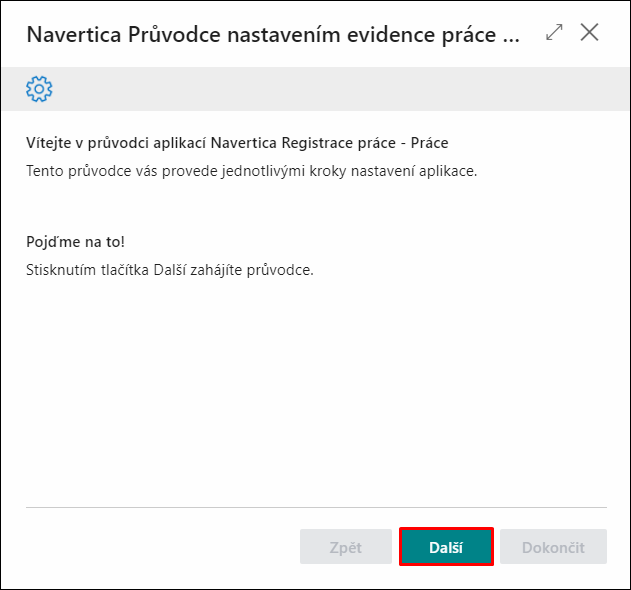
Task: Click the Pojďme na to! heading
Action: 76,242
